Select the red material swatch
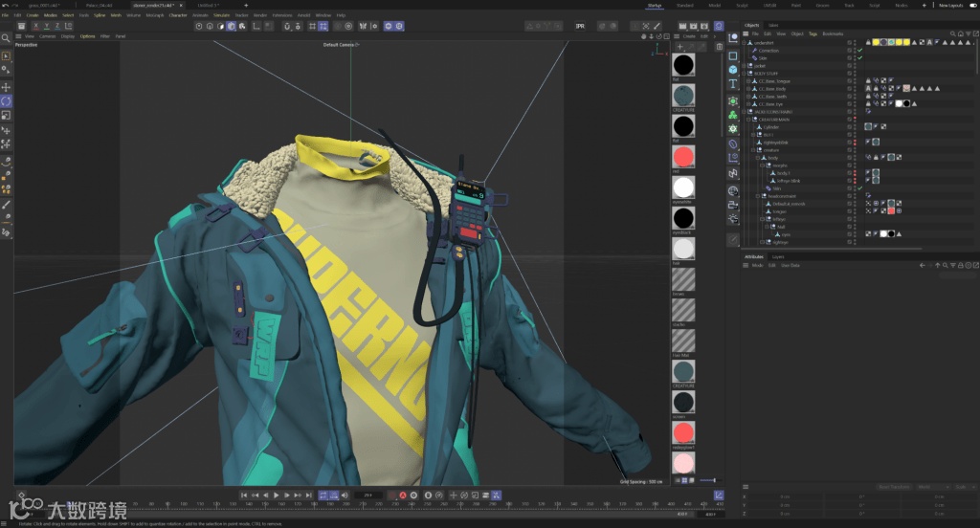Viewport: 980px width, 528px height. click(x=683, y=157)
